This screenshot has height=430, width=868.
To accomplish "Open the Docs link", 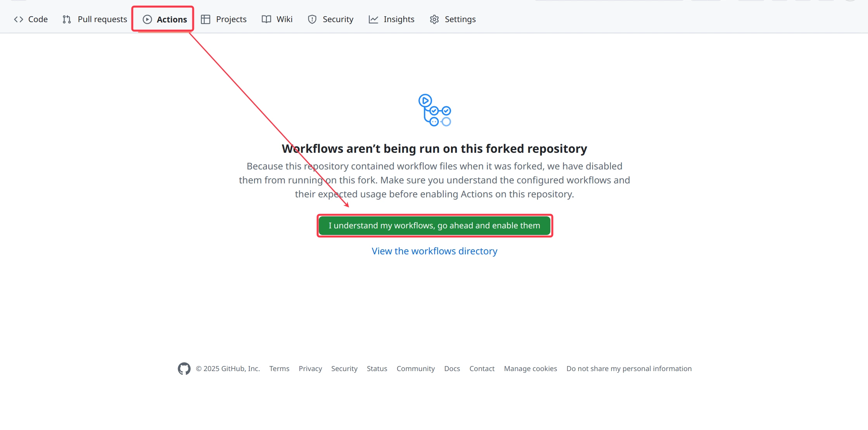I will click(452, 369).
